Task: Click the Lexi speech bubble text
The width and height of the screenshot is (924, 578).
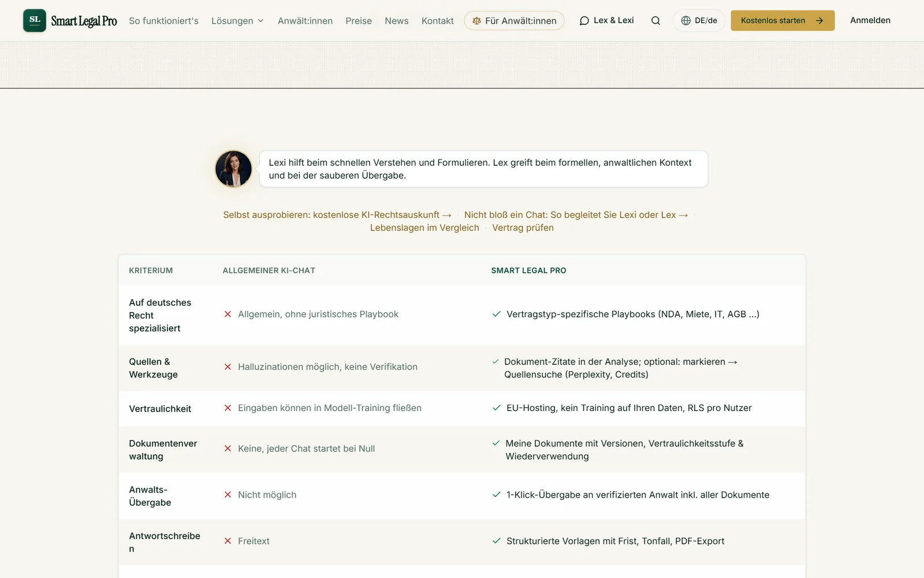Action: pos(480,169)
